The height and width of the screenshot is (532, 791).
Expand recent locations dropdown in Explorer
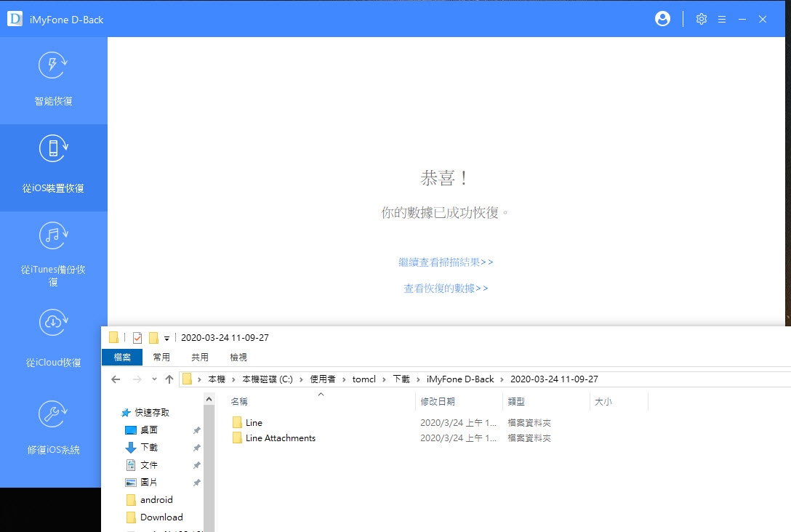click(154, 379)
